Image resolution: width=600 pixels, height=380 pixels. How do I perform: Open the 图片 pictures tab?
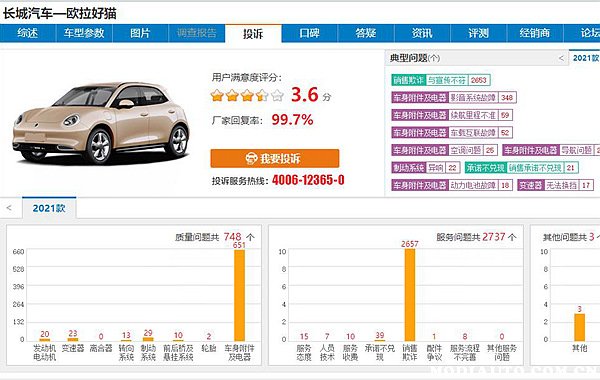[140, 33]
